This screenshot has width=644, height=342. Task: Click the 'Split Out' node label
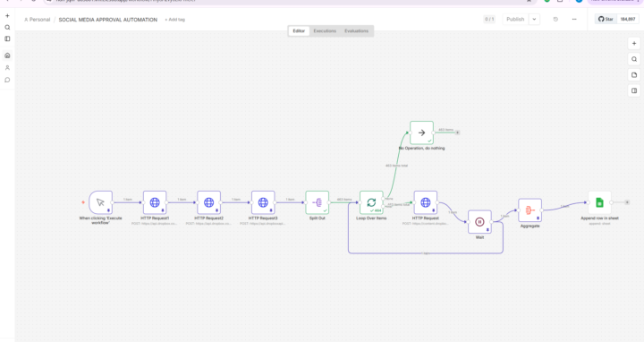click(x=317, y=218)
